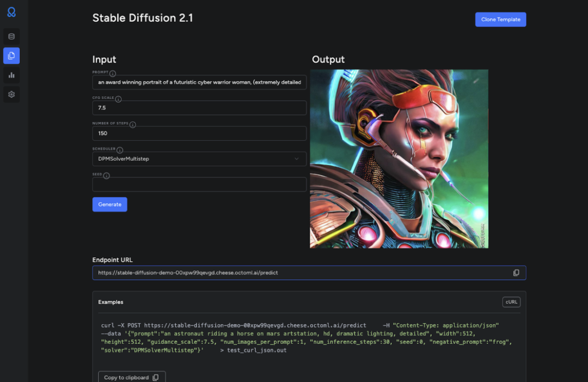Image resolution: width=588 pixels, height=382 pixels.
Task: Click the CFG Scale info icon
Action: [118, 99]
